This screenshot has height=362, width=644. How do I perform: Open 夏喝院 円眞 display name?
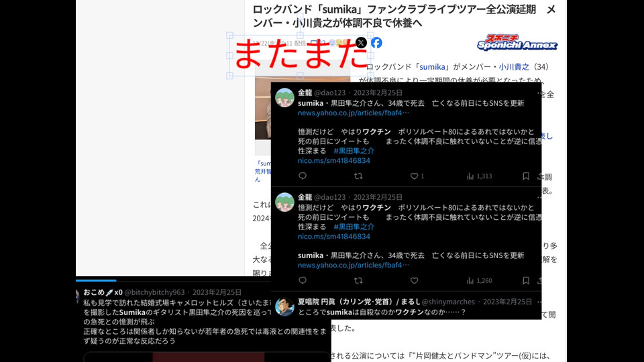358,302
